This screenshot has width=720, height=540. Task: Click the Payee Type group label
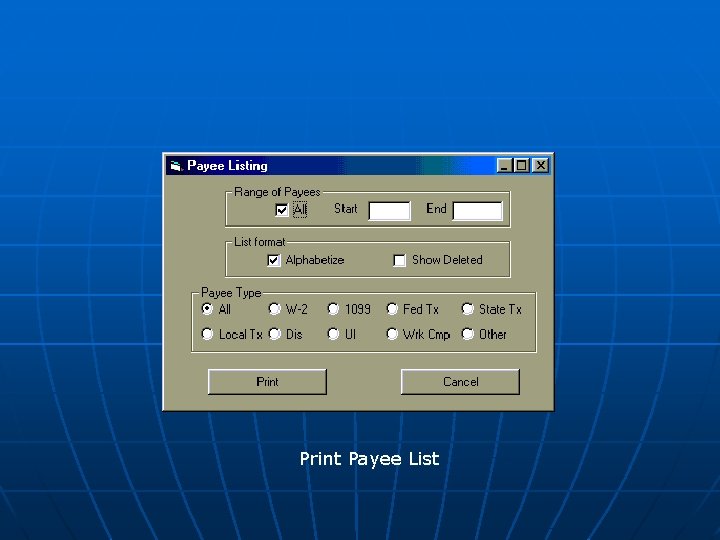(x=231, y=293)
